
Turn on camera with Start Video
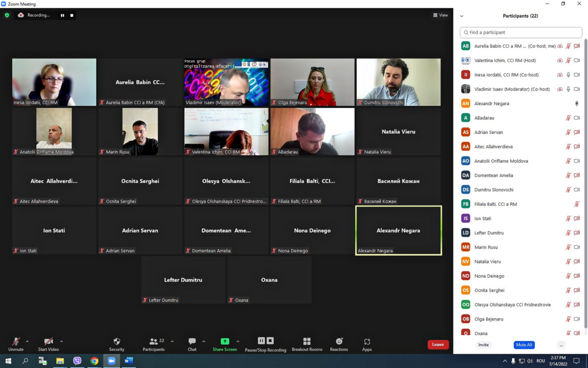[x=49, y=343]
